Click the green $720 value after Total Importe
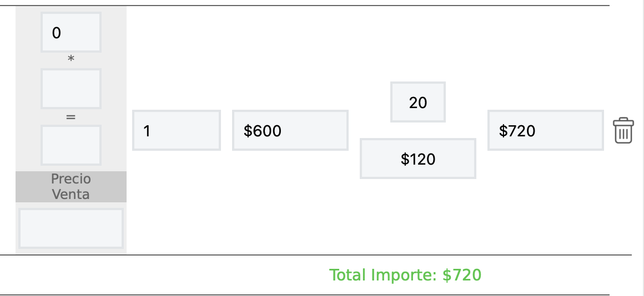The image size is (644, 296). (462, 275)
